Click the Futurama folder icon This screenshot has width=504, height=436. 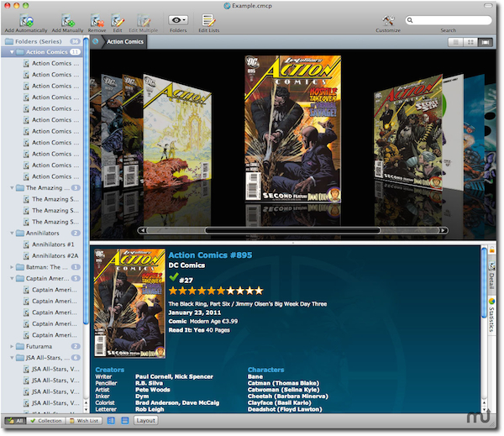[x=20, y=347]
